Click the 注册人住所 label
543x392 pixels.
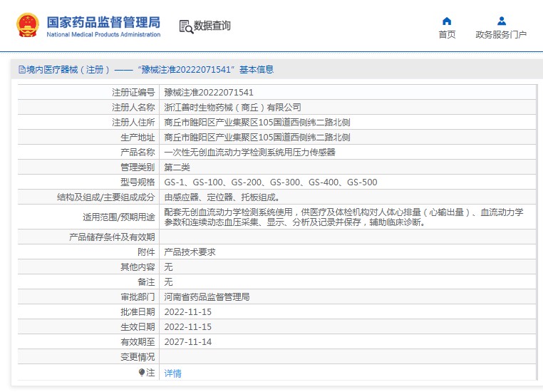[x=133, y=123]
